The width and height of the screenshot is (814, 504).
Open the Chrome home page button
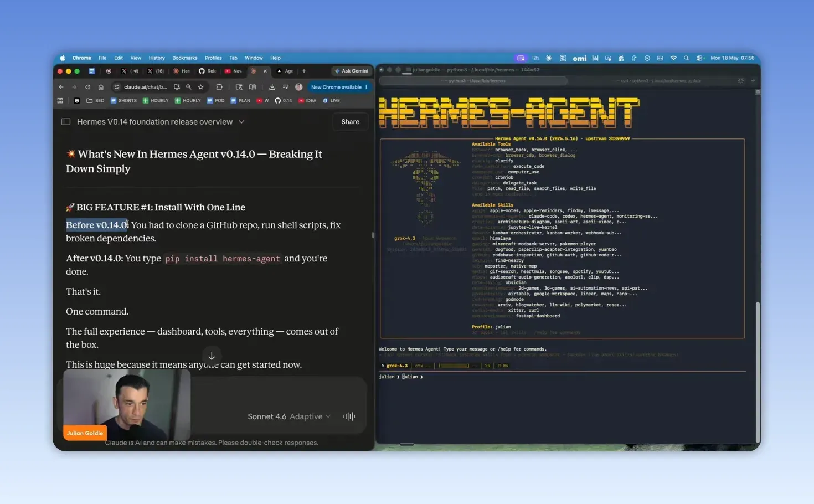(101, 87)
